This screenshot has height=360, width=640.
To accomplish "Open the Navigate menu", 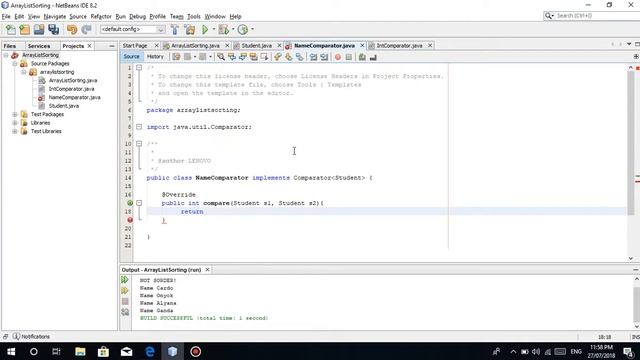I will click(55, 16).
